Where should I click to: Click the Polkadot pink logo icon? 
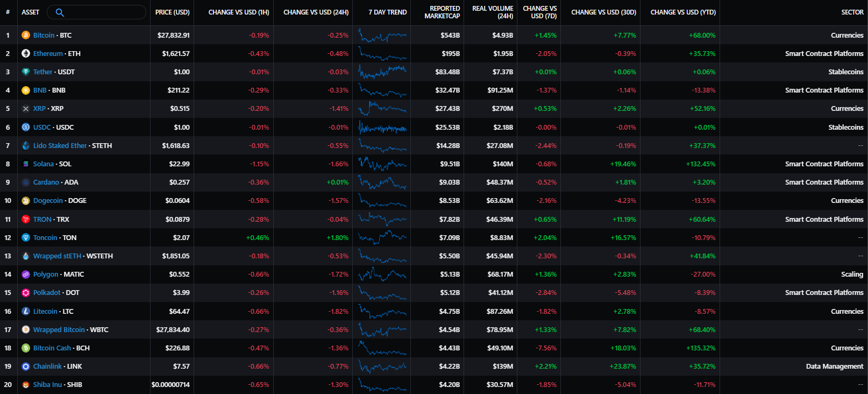click(x=25, y=293)
